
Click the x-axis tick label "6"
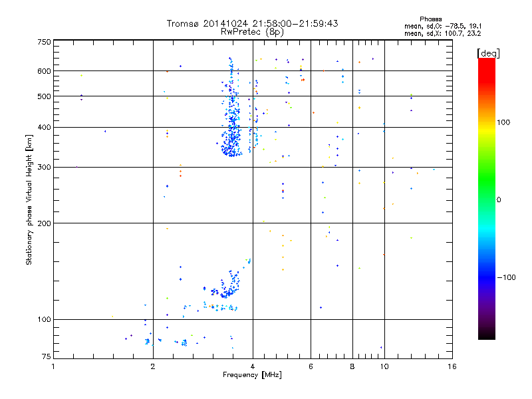tap(311, 366)
